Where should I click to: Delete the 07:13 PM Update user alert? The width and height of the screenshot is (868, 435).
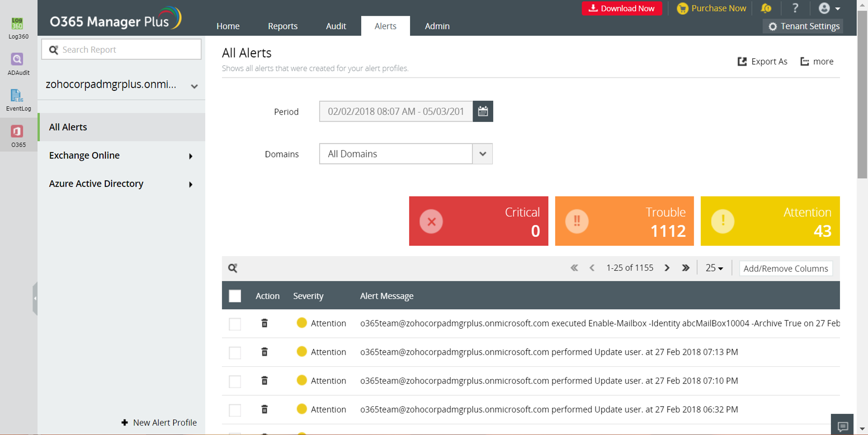coord(264,352)
